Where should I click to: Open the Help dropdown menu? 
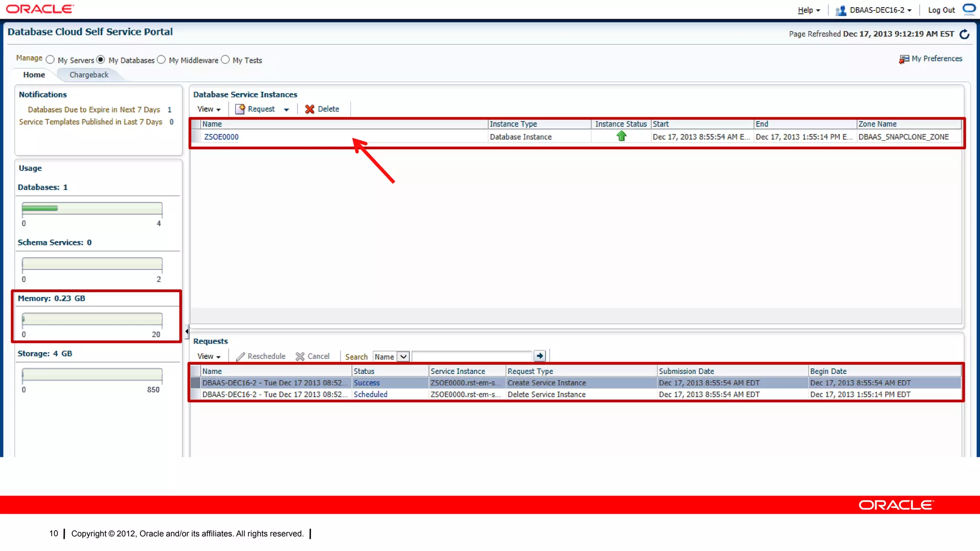809,10
